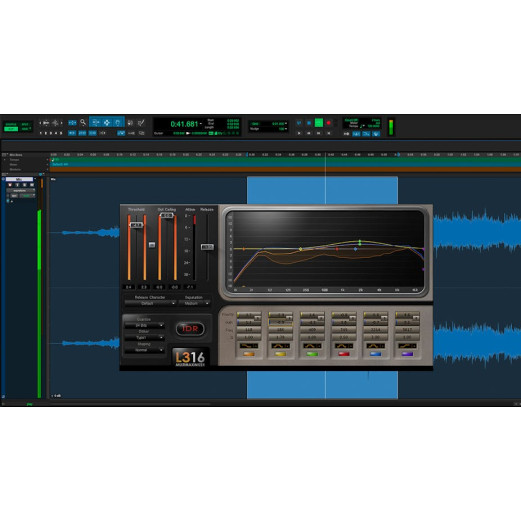
Task: Open the Dither type dropdown
Action: (145, 338)
